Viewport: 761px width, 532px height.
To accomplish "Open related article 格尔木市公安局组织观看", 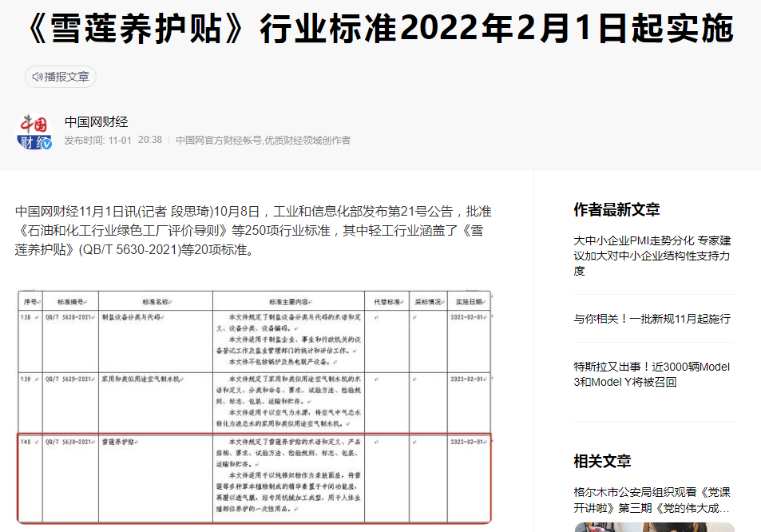I will coord(652,500).
